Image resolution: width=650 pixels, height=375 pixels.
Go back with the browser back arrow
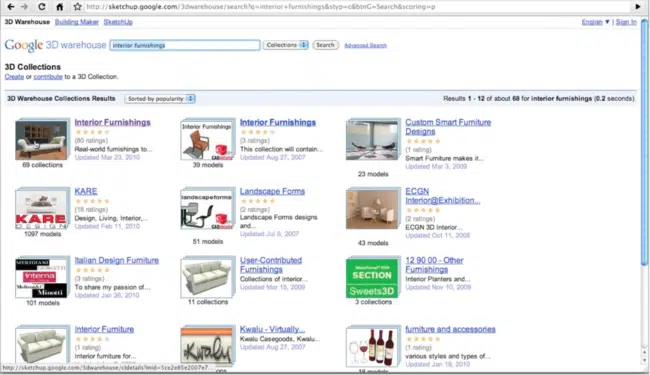pyautogui.click(x=11, y=7)
